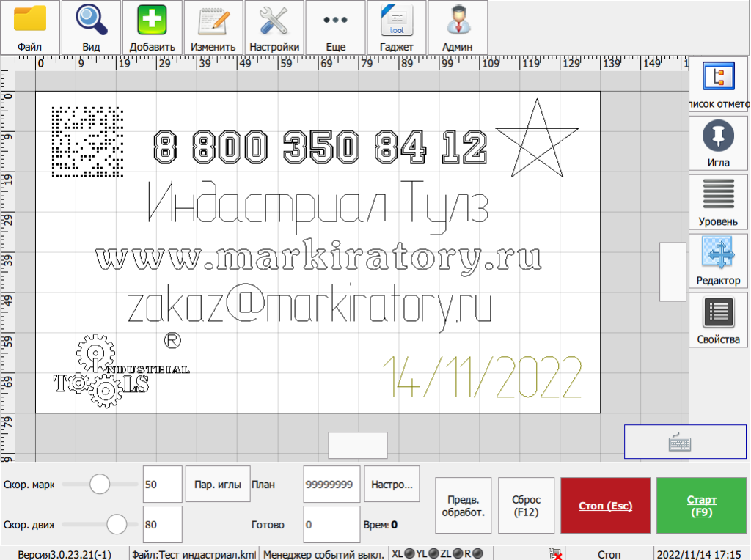Select the Игла pin tool
Image resolution: width=751 pixels, height=560 pixels.
click(x=719, y=144)
